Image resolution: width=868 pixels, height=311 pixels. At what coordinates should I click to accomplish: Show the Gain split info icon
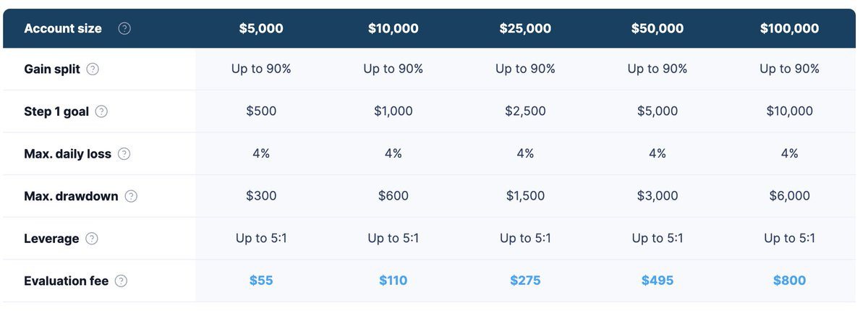click(x=93, y=69)
